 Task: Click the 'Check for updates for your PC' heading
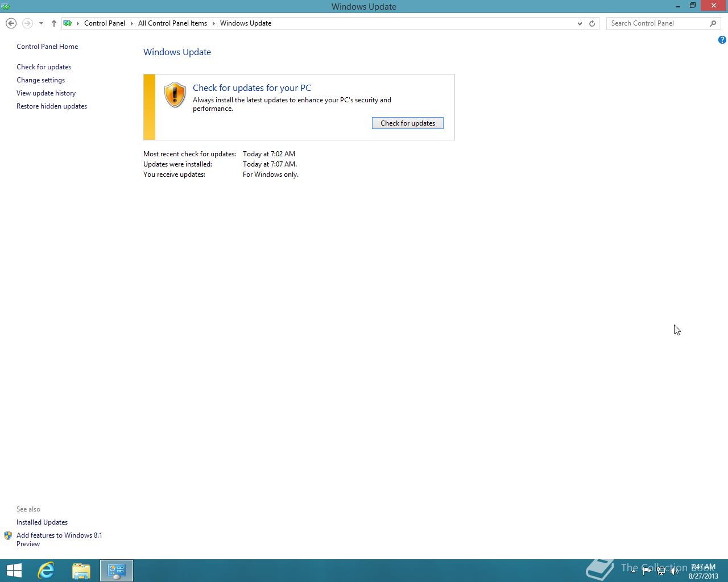[x=252, y=88]
